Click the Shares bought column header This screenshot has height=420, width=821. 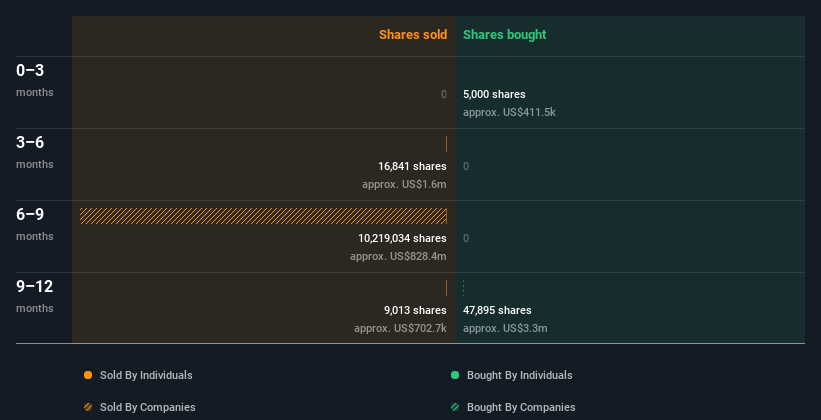[505, 35]
